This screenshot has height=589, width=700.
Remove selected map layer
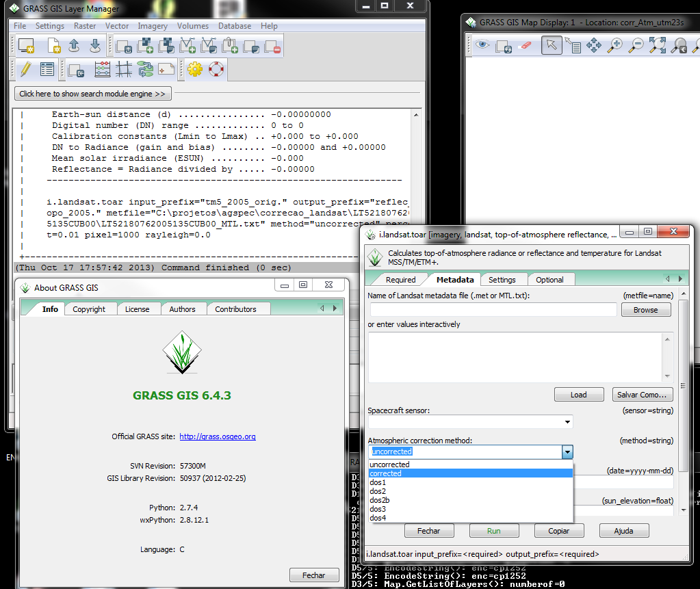[273, 46]
